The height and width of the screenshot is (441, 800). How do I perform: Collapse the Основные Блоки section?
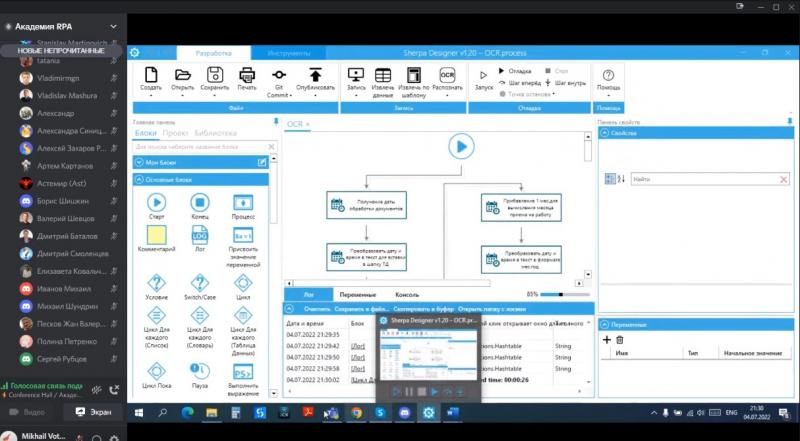coord(139,180)
